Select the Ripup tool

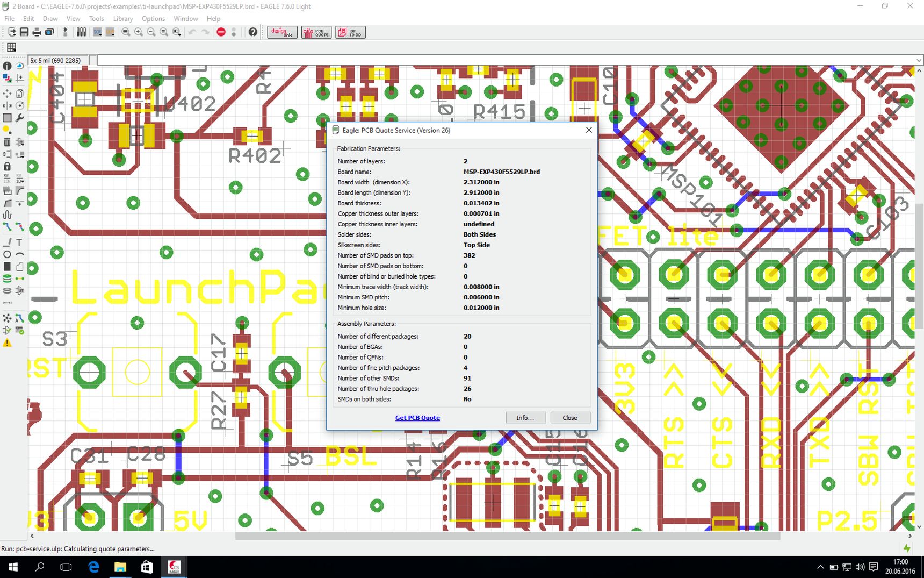click(20, 227)
